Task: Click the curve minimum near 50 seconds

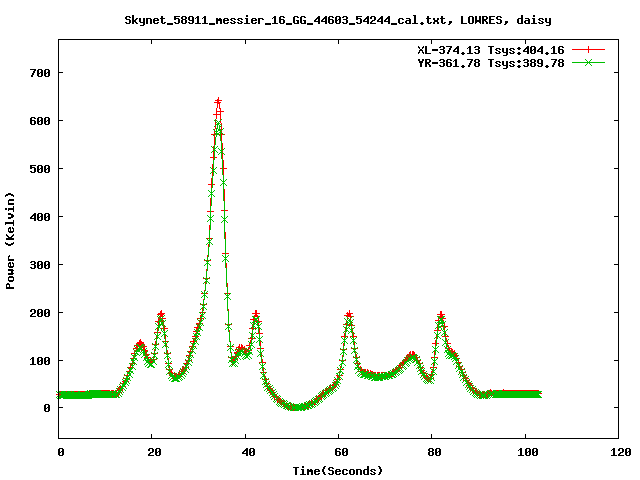Action: [x=296, y=407]
